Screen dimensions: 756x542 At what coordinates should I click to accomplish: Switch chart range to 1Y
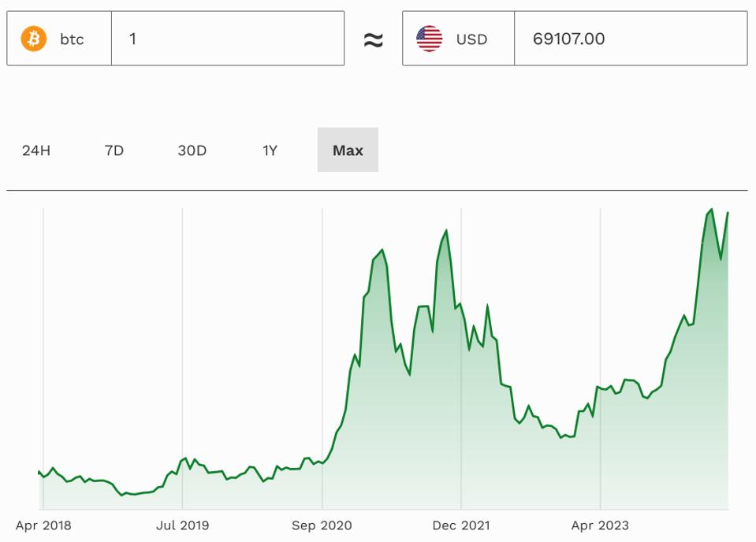click(x=270, y=150)
